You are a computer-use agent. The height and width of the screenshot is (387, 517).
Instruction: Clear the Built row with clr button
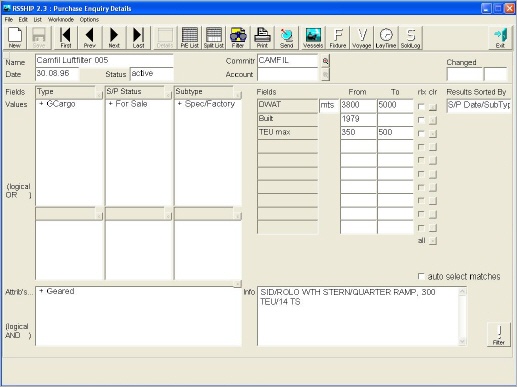click(433, 120)
